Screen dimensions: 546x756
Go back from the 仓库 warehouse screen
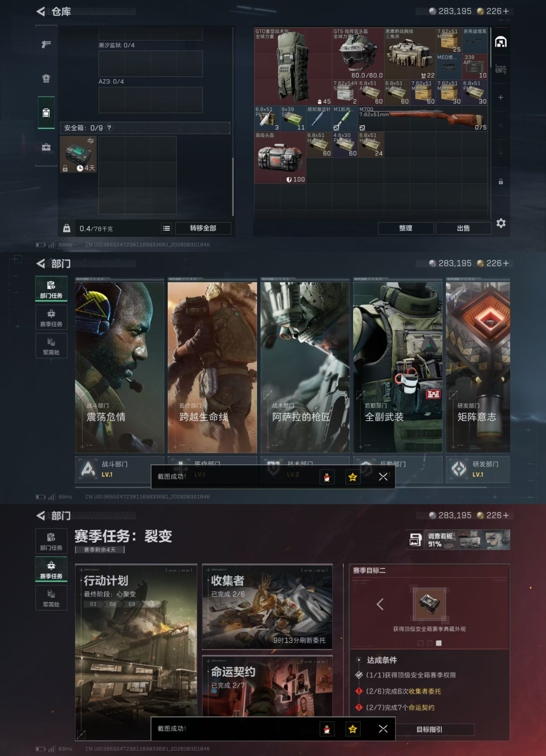(x=41, y=11)
